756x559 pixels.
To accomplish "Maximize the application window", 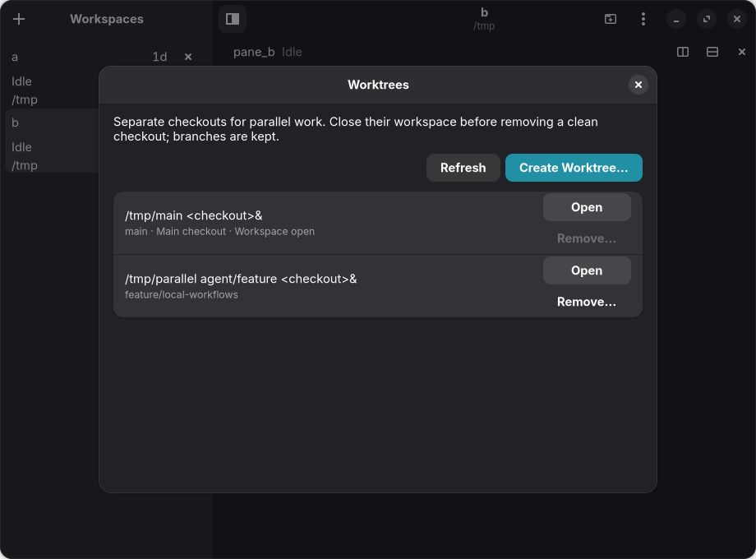I will coord(707,19).
